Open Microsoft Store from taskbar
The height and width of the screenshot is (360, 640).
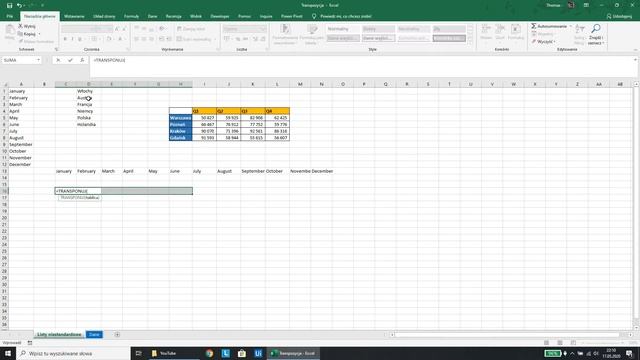[x=242, y=353]
